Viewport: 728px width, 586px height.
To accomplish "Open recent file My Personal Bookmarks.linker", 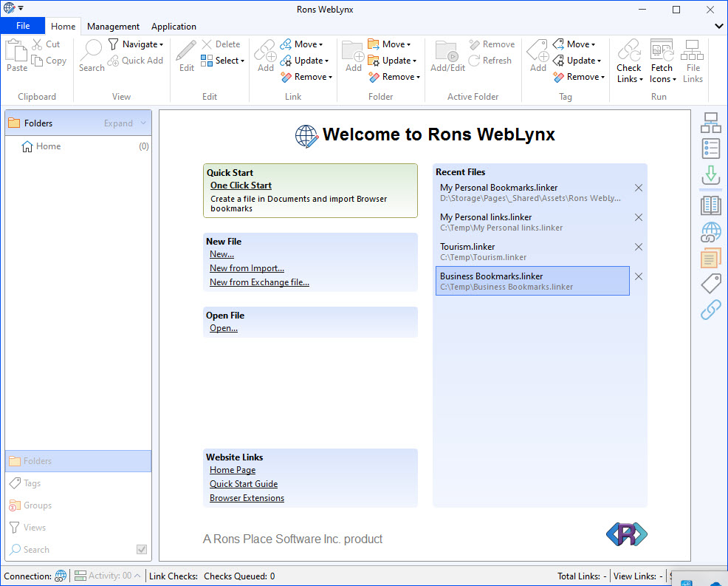I will pos(532,192).
